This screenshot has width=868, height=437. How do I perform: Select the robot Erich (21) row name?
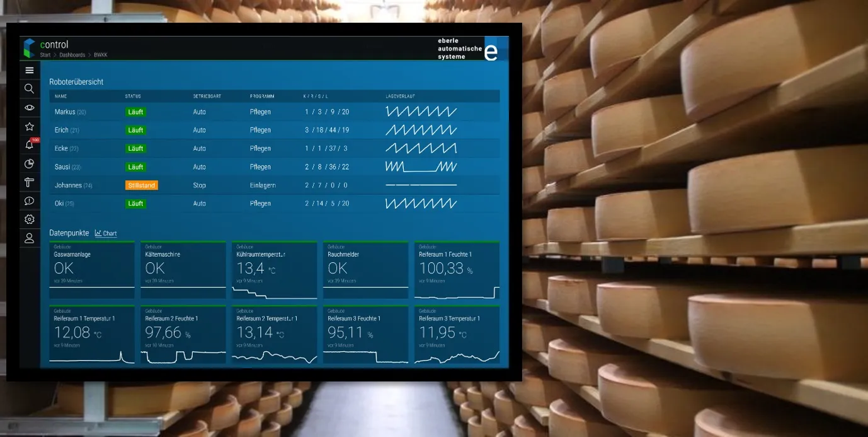[x=67, y=130]
